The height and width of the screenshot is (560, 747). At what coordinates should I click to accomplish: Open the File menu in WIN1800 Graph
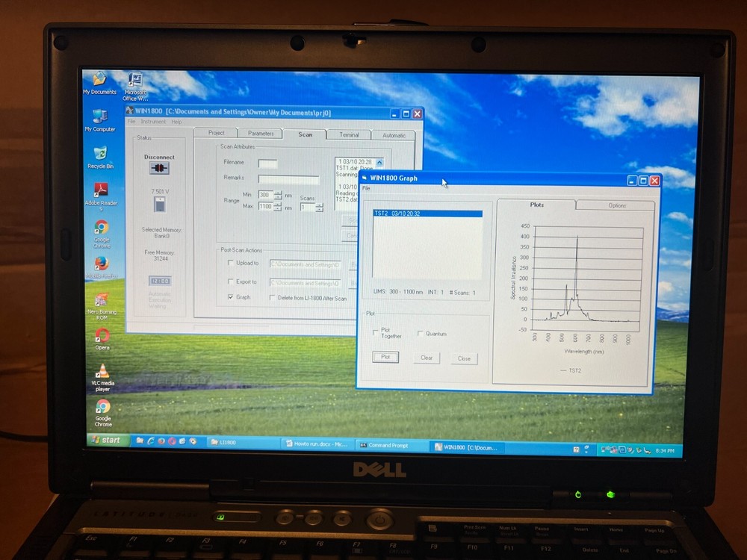365,188
